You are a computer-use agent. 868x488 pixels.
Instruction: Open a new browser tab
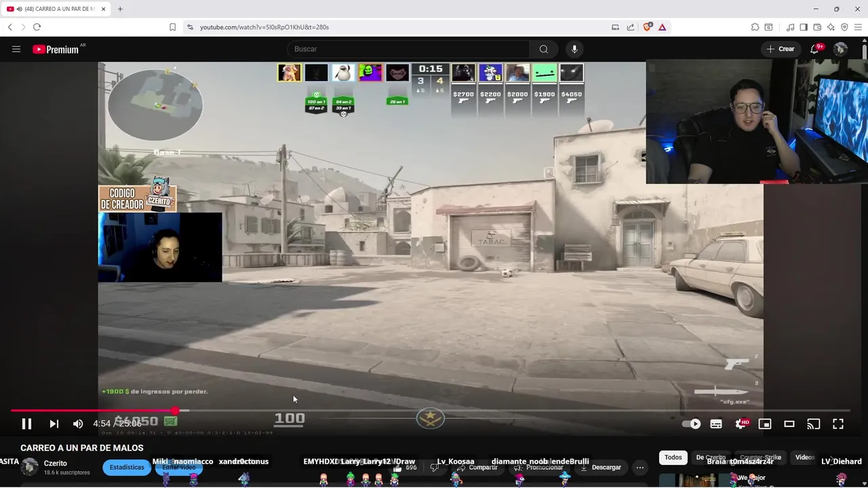coord(120,9)
